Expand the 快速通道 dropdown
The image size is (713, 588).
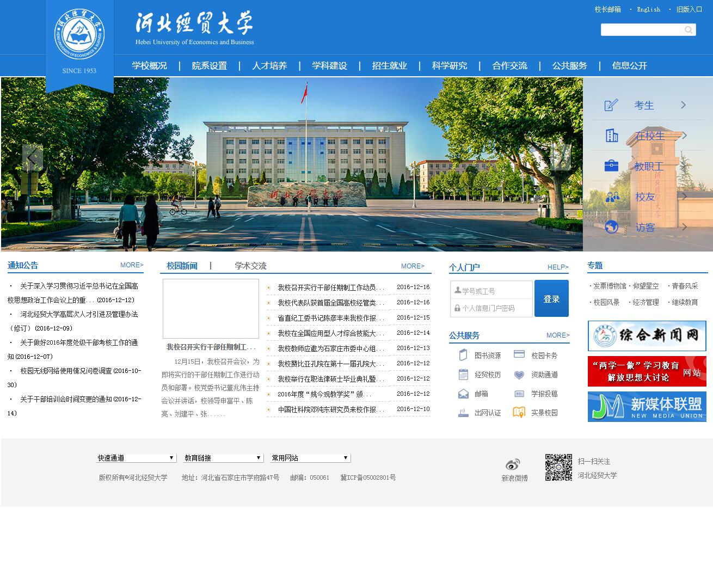136,458
